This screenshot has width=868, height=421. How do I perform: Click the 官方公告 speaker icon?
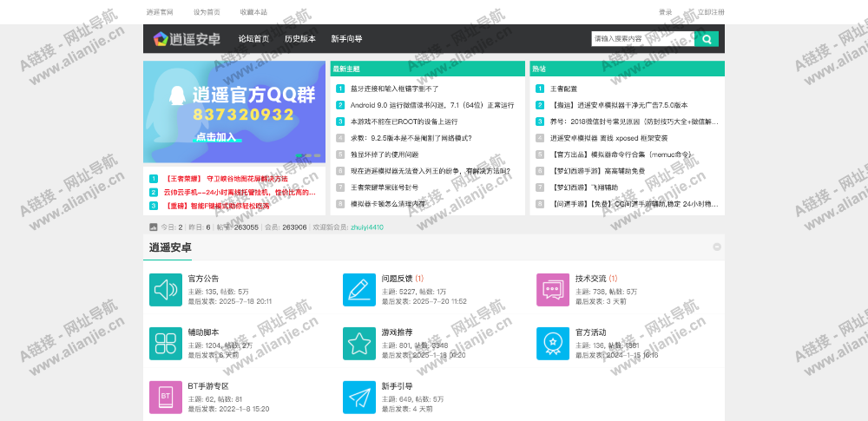[x=165, y=290]
